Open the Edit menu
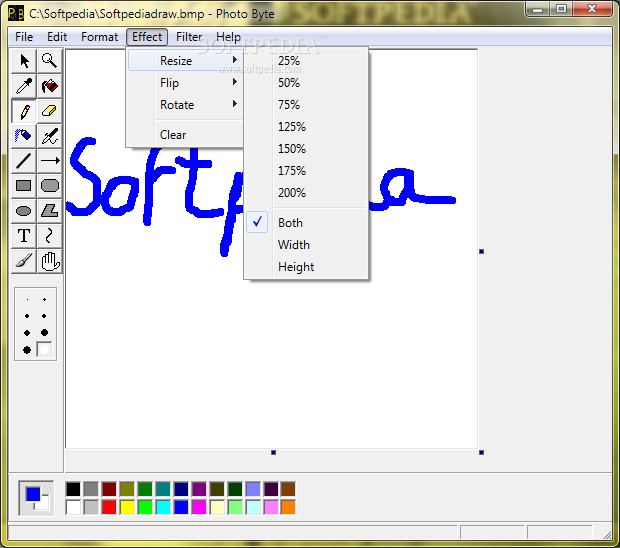 pyautogui.click(x=57, y=37)
